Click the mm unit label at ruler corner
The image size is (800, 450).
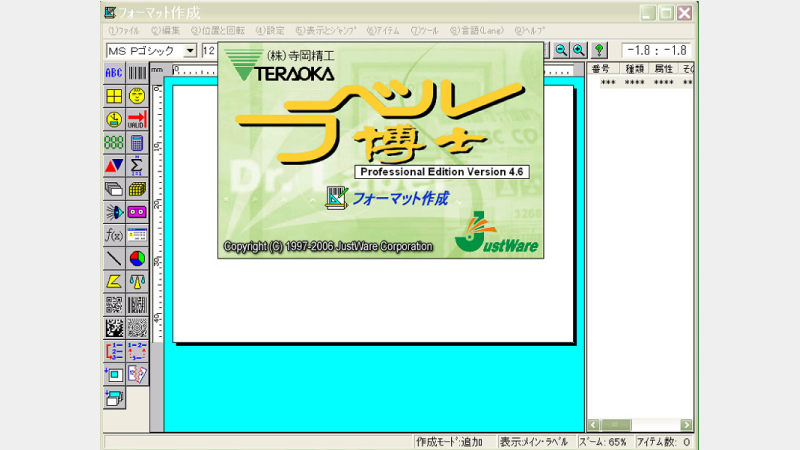[x=157, y=70]
